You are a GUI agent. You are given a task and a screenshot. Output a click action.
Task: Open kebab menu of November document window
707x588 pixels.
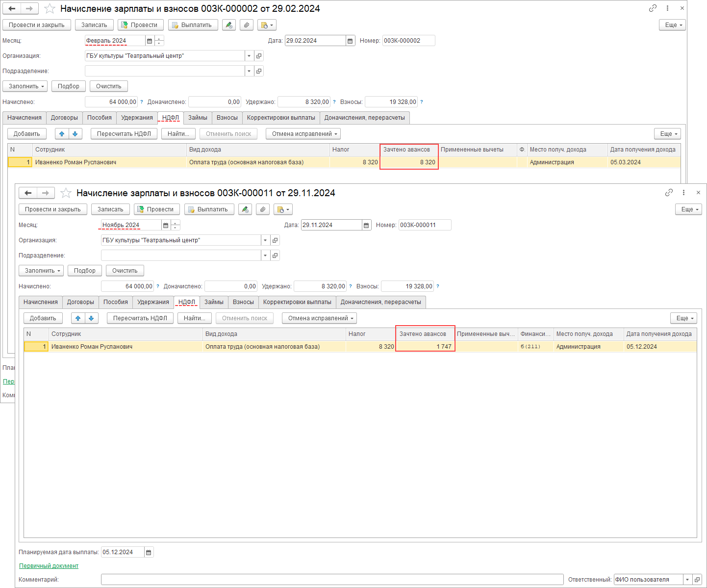(683, 193)
